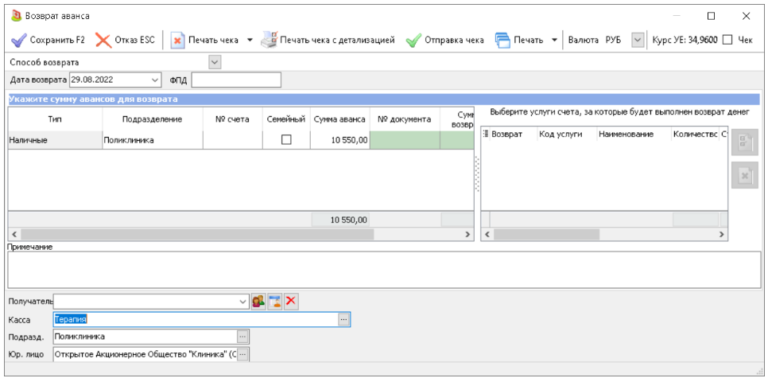
Task: Click the splitter between the two tables
Action: pos(478,174)
